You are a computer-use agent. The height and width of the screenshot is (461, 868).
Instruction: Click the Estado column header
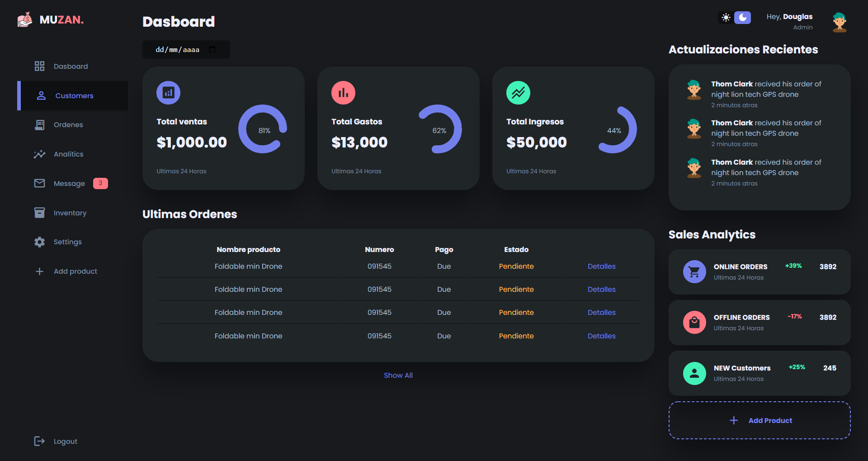tap(516, 250)
